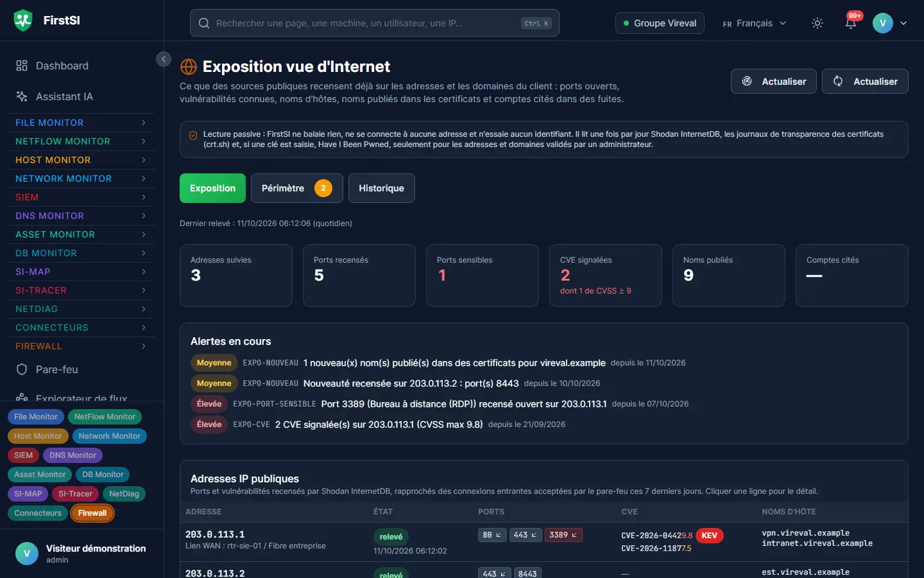Click the Groupe Vireval tenant button
This screenshot has width=924, height=578.
click(660, 23)
